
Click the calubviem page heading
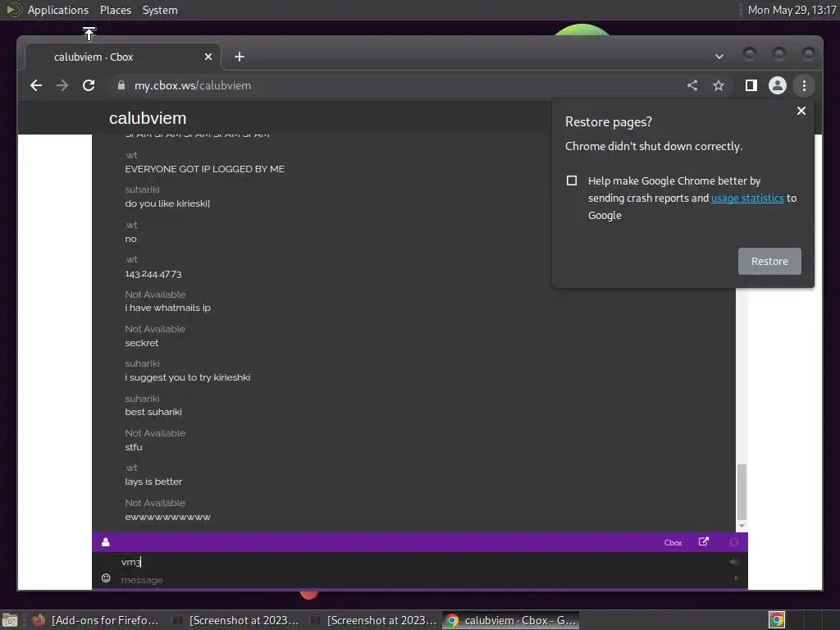click(x=148, y=118)
